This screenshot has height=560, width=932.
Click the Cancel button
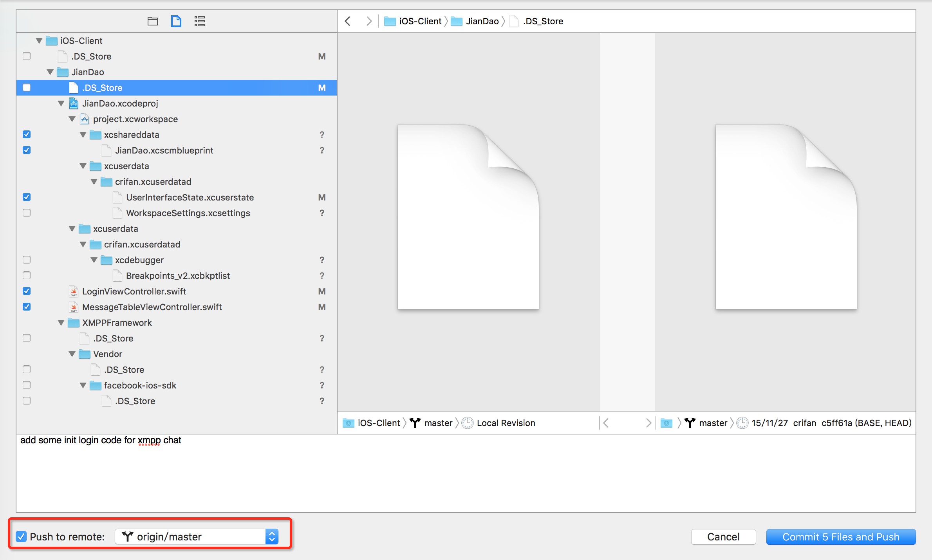tap(723, 537)
